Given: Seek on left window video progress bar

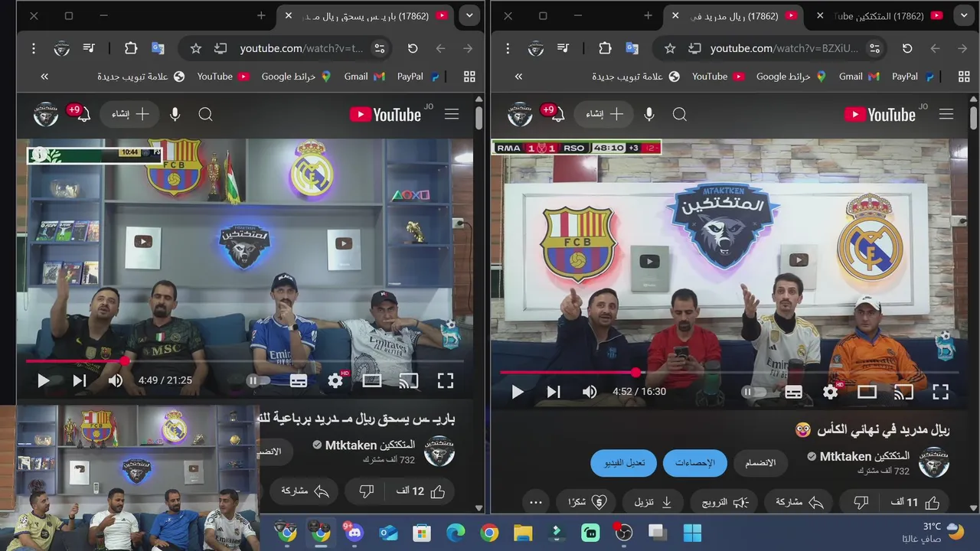Looking at the screenshot, I should [244, 360].
